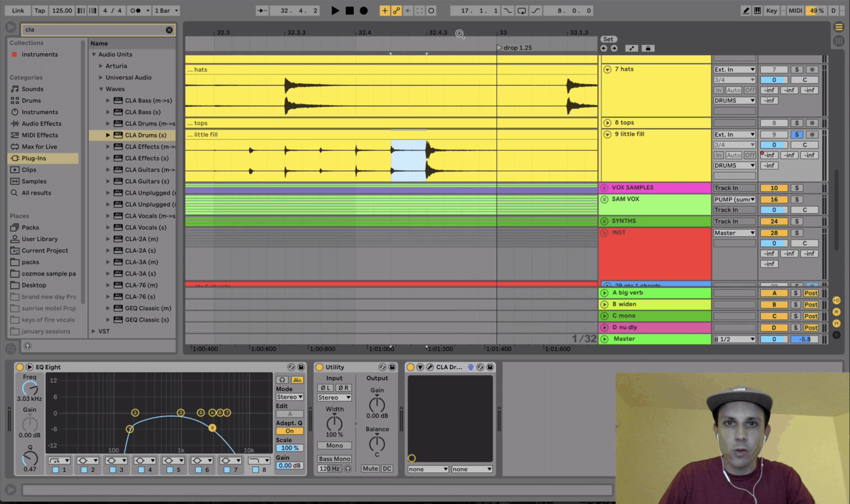Enable the Follow playback arrow icon
The width and height of the screenshot is (850, 504).
pyautogui.click(x=262, y=11)
